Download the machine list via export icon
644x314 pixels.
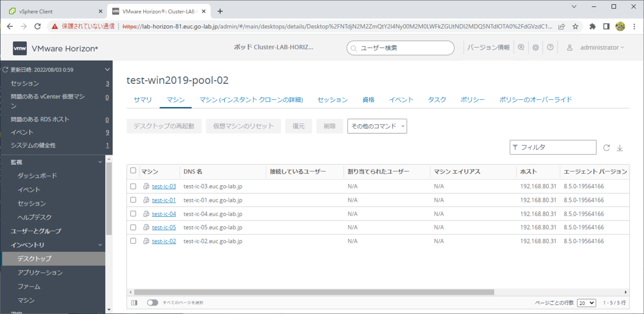pyautogui.click(x=620, y=148)
